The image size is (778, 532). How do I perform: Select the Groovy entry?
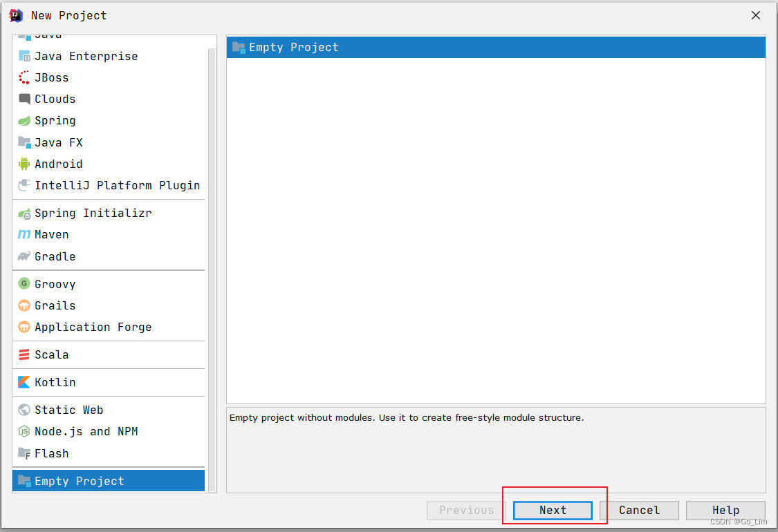coord(108,283)
